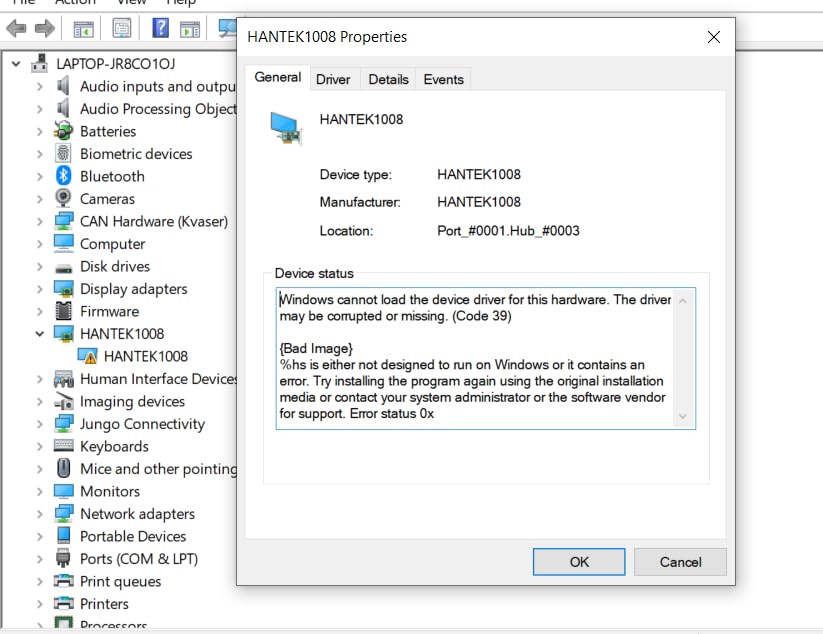Click the Back arrow toolbar icon
823x634 pixels.
[x=16, y=28]
